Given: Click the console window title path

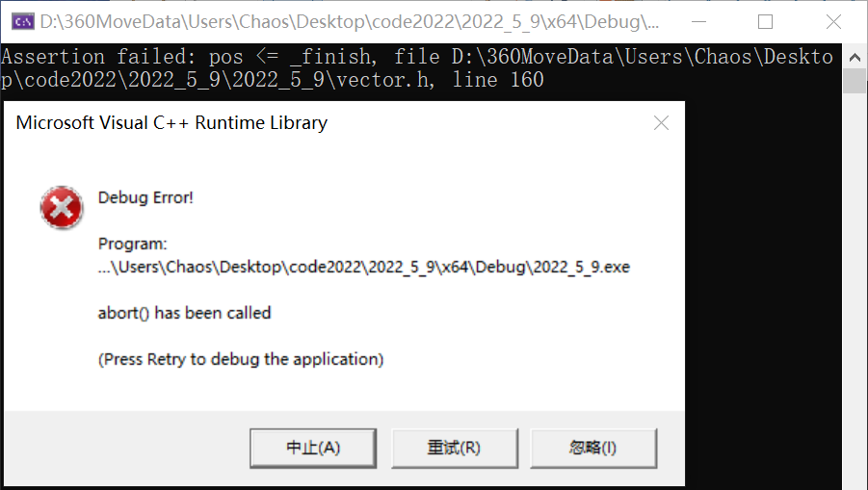Looking at the screenshot, I should pyautogui.click(x=350, y=22).
